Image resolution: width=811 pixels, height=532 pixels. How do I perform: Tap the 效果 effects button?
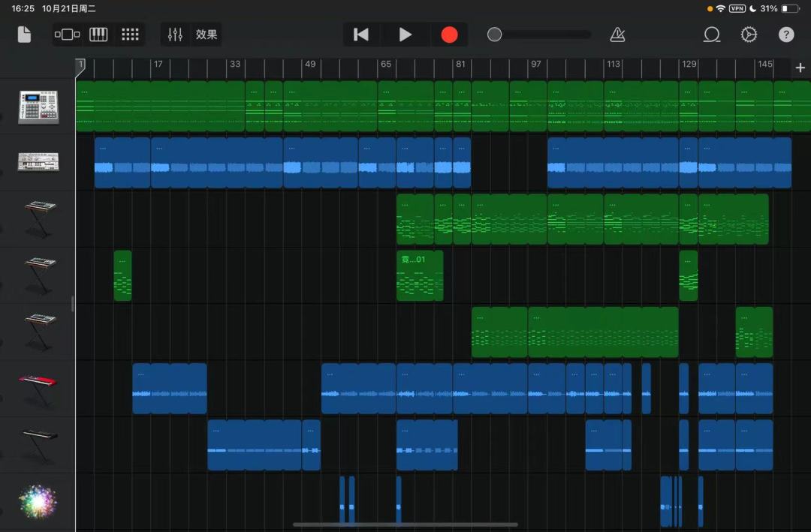(x=207, y=35)
